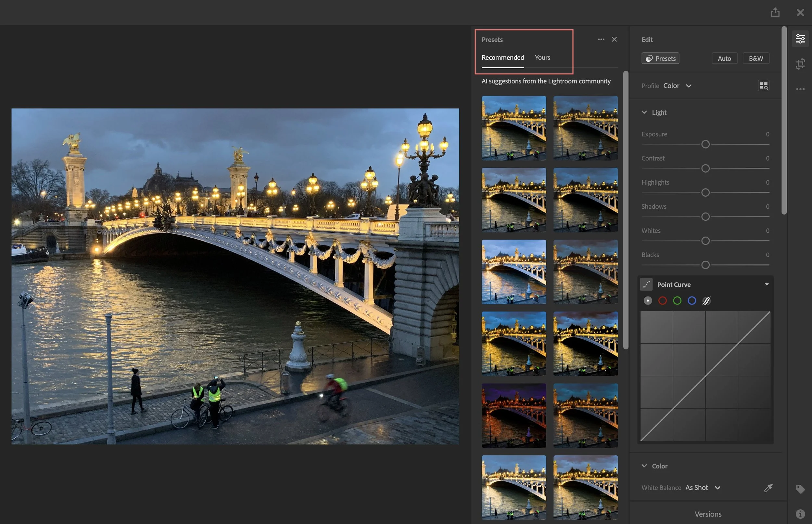Click the Blacks slider handle
This screenshot has height=524, width=812.
[705, 265]
